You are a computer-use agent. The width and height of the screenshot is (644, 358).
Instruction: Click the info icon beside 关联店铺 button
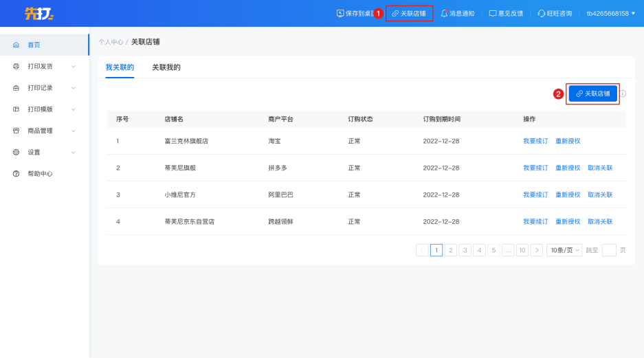[x=623, y=93]
